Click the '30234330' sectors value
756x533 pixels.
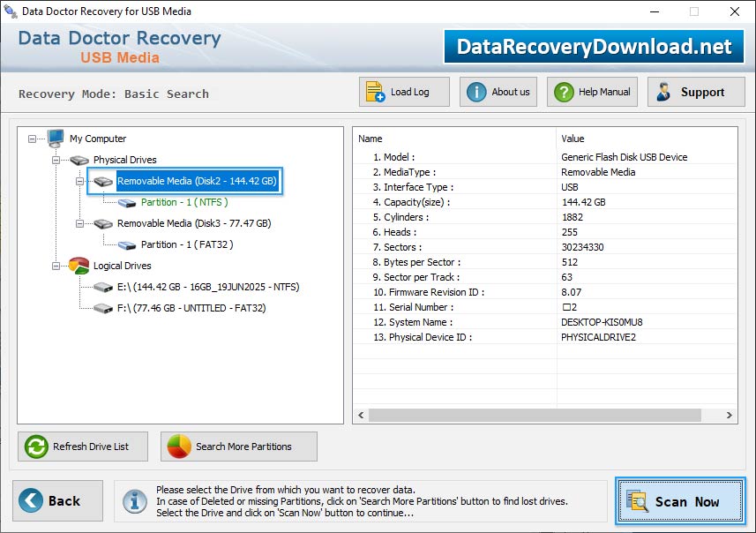pos(582,247)
